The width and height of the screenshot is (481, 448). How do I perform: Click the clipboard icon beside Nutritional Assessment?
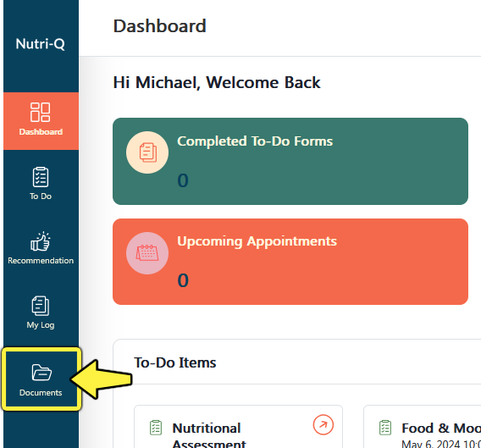156,428
